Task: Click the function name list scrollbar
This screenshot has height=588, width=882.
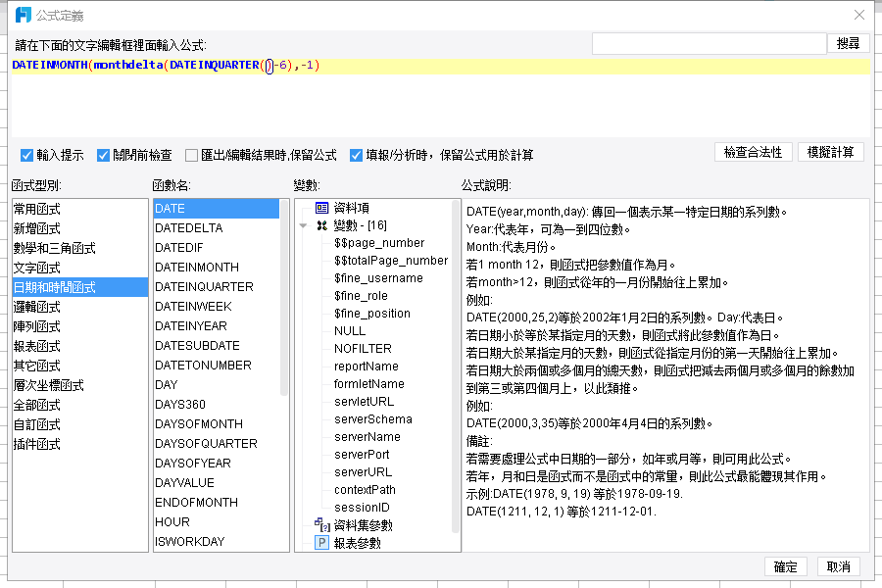Action: pos(284,298)
